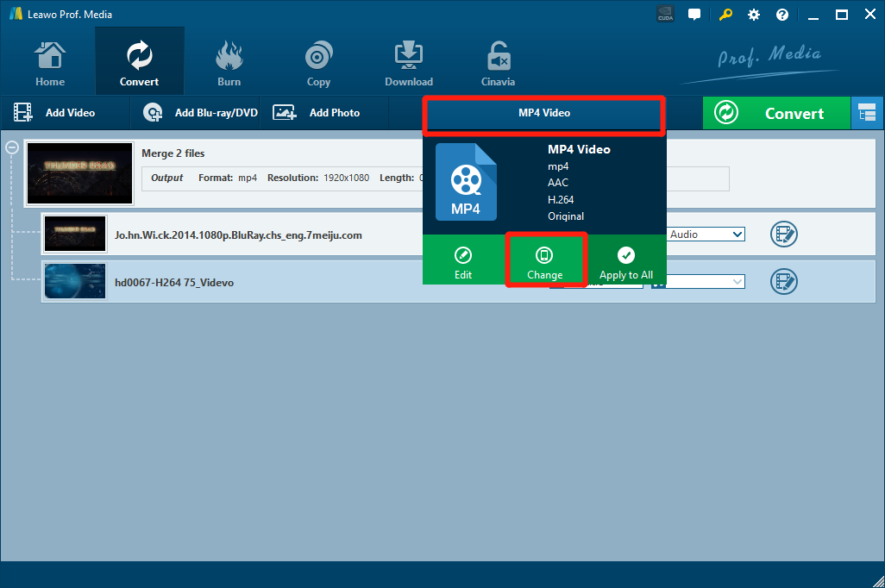Open the Home tab
This screenshot has height=588, width=885.
tap(50, 65)
